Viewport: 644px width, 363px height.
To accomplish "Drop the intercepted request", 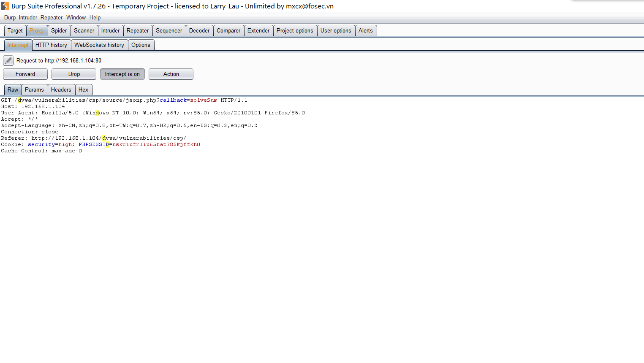I will [x=74, y=74].
